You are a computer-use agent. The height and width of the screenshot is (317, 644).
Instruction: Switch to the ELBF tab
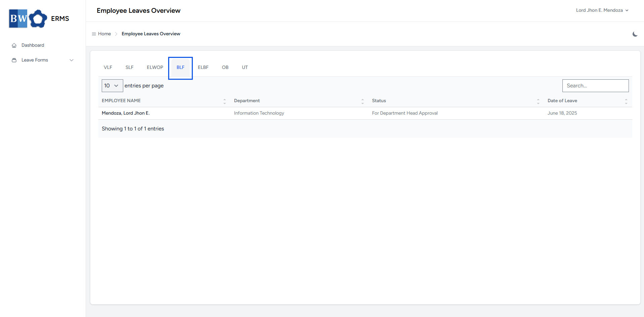203,68
